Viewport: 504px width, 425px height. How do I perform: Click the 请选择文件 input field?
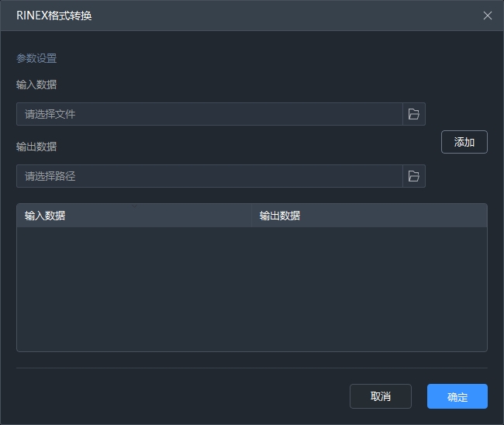point(209,114)
